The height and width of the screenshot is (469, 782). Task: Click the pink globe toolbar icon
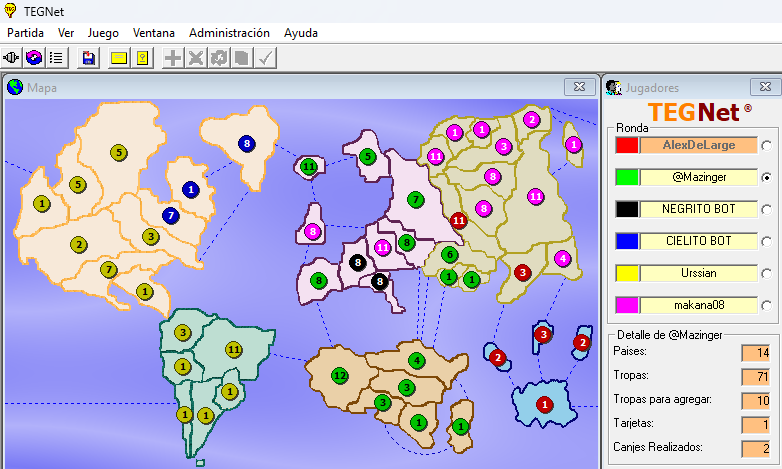click(35, 58)
